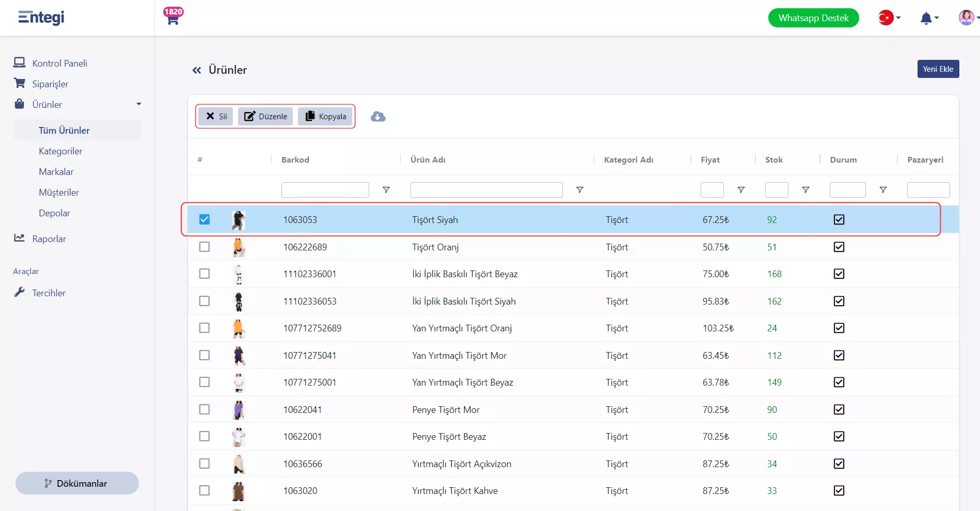Click the Whatsapp Destek button
The image size is (980, 511).
[x=813, y=18]
